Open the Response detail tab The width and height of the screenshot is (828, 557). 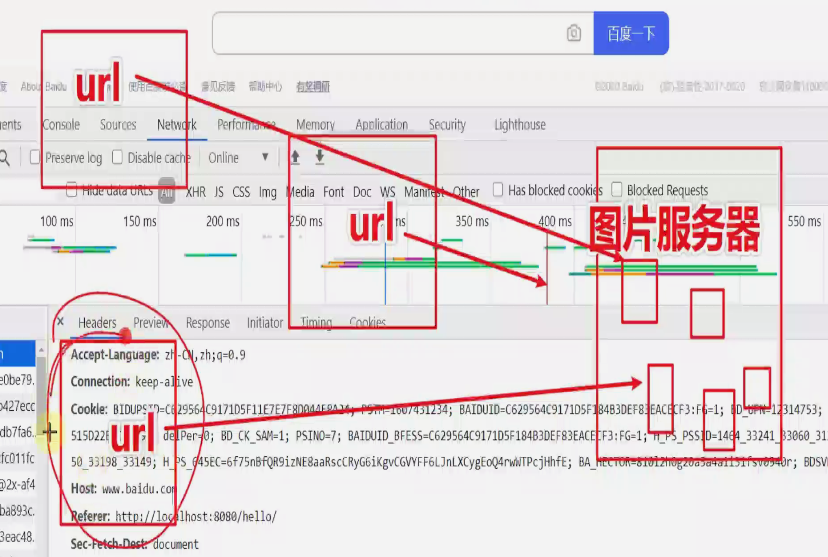[208, 323]
